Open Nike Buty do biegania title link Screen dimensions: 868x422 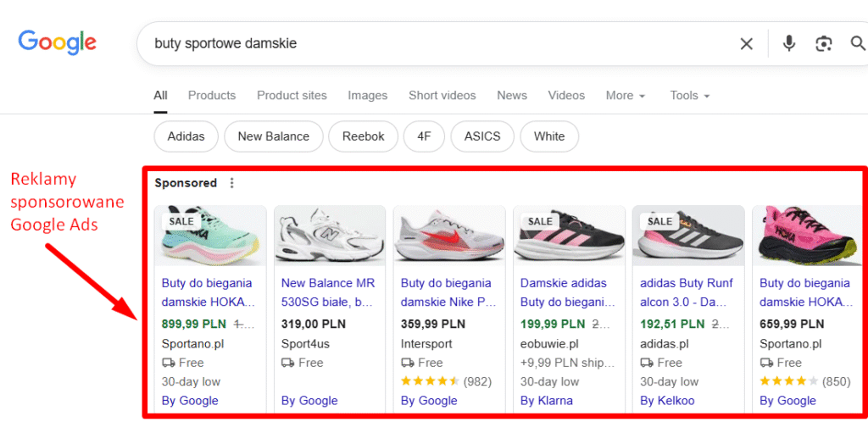pyautogui.click(x=448, y=292)
